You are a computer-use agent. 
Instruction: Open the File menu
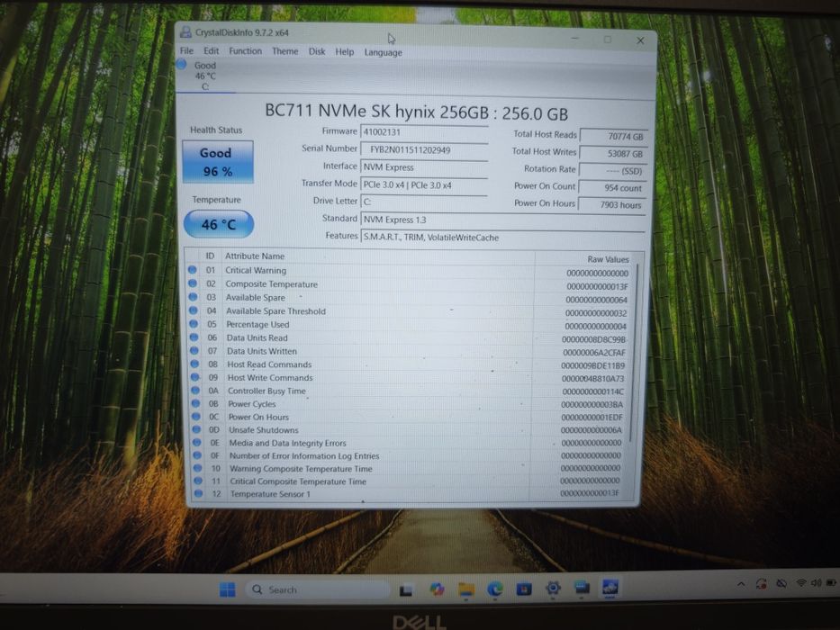point(187,51)
